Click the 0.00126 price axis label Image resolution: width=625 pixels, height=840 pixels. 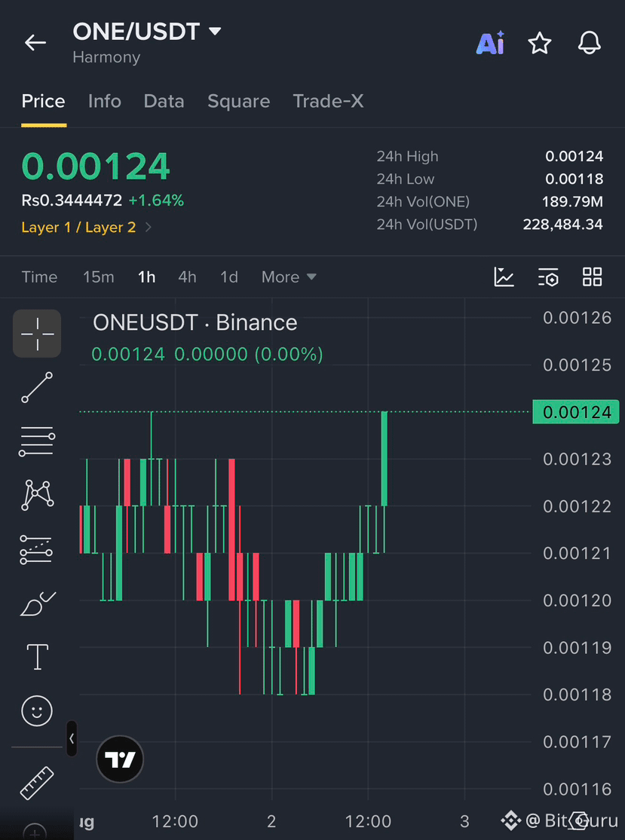pos(578,318)
